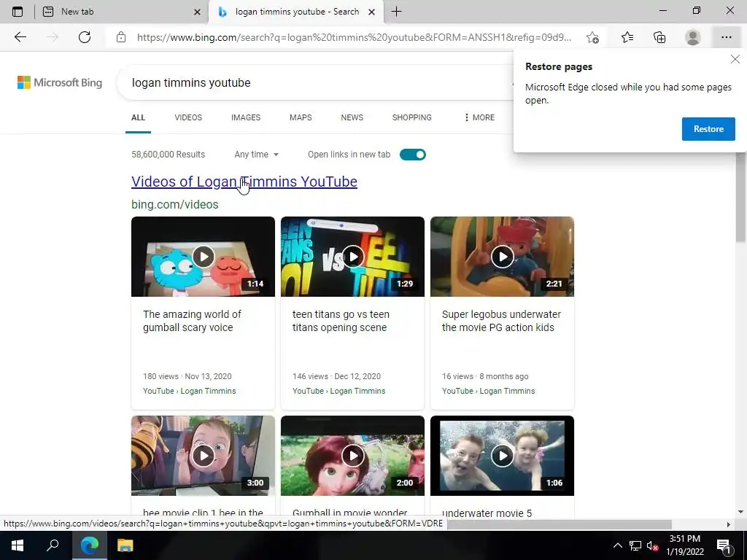The width and height of the screenshot is (747, 560).
Task: Select the VIDEOS results tab
Action: click(x=188, y=117)
